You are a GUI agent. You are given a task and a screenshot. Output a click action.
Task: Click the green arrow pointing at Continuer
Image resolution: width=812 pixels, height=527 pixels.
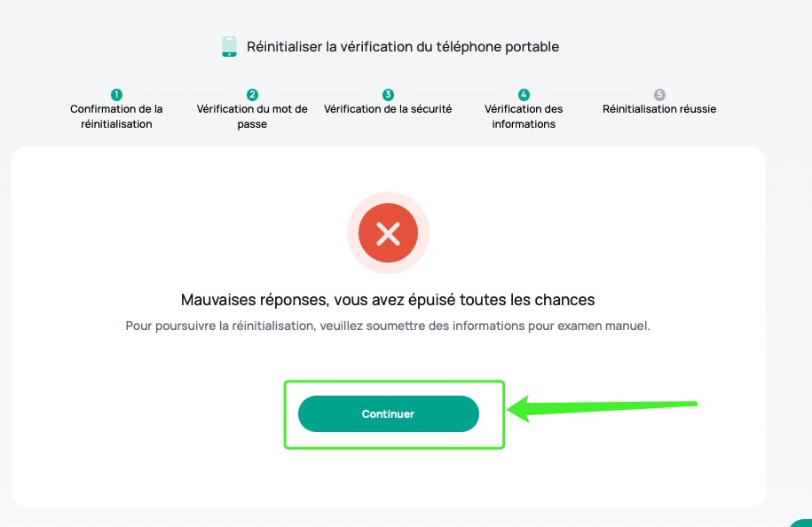[x=602, y=406]
